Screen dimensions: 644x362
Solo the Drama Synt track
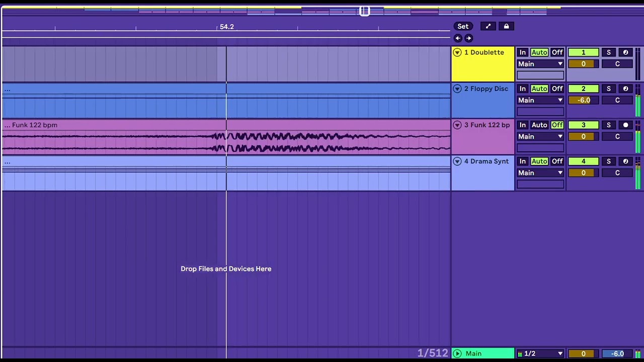(x=608, y=161)
